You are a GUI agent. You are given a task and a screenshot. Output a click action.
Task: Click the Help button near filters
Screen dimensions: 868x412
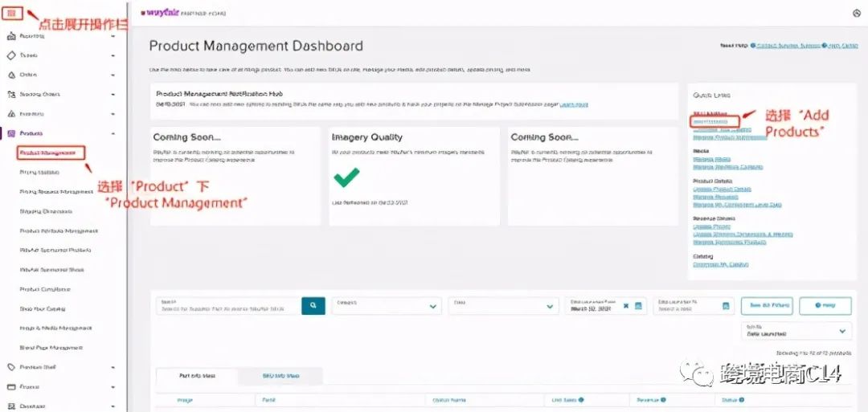(x=825, y=305)
